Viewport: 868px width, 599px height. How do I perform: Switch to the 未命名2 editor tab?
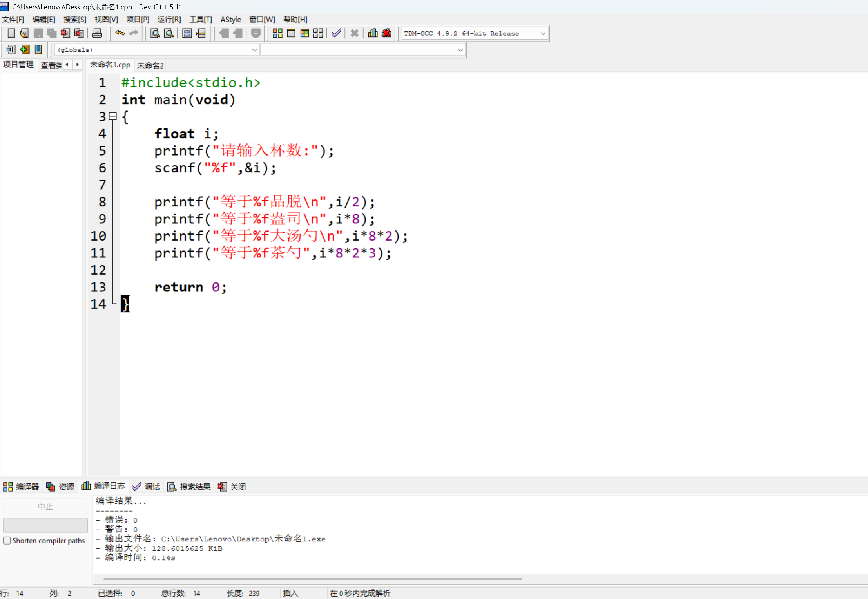[x=150, y=65]
